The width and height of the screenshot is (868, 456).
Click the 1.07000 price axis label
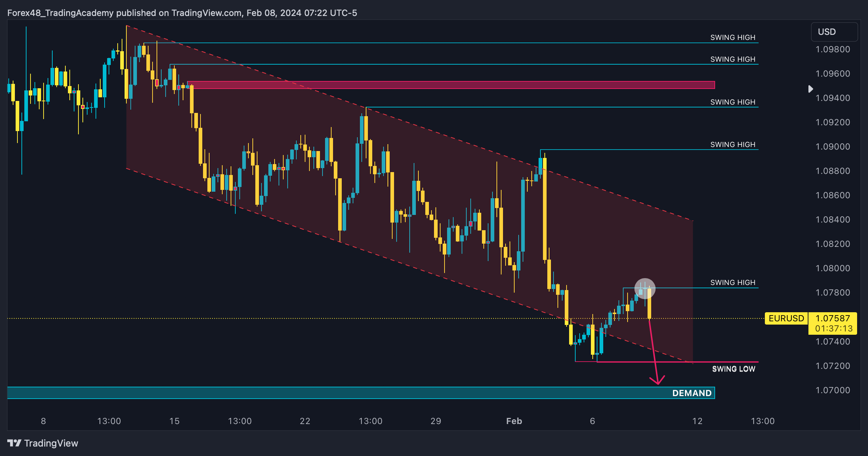point(833,390)
